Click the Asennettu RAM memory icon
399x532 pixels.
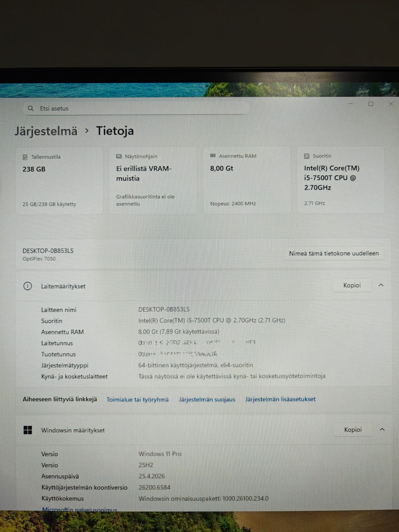[213, 156]
